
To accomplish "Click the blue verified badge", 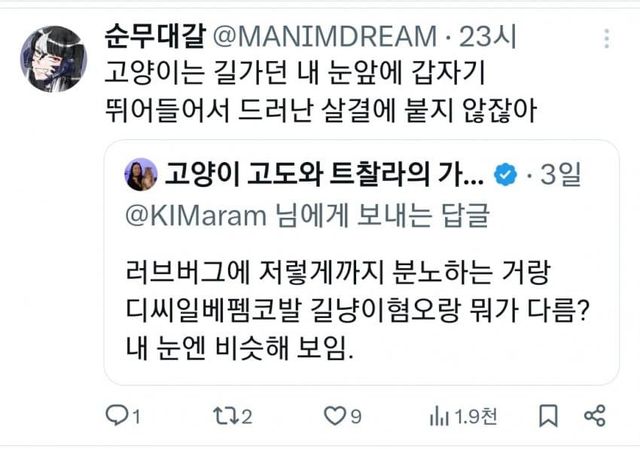I will (505, 174).
